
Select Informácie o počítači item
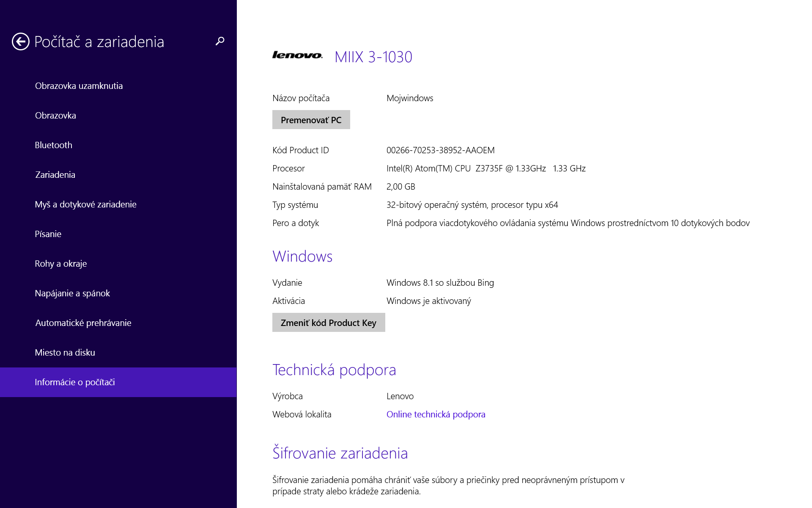pos(118,382)
